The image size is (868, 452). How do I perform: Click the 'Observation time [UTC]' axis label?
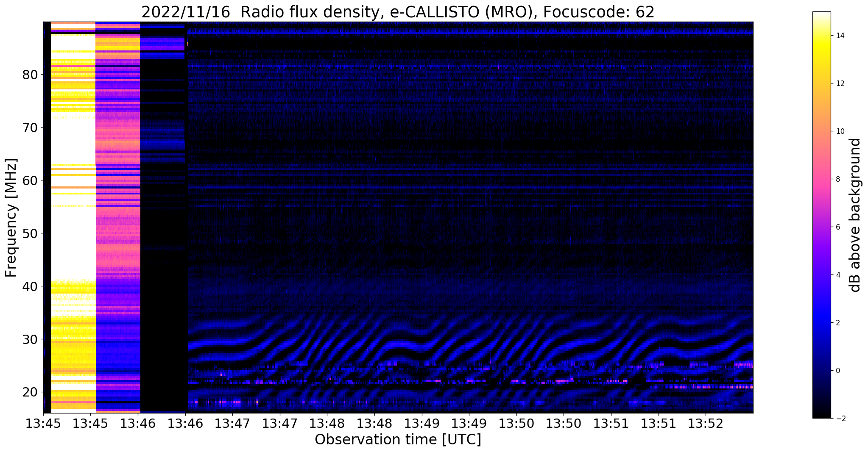[x=398, y=440]
